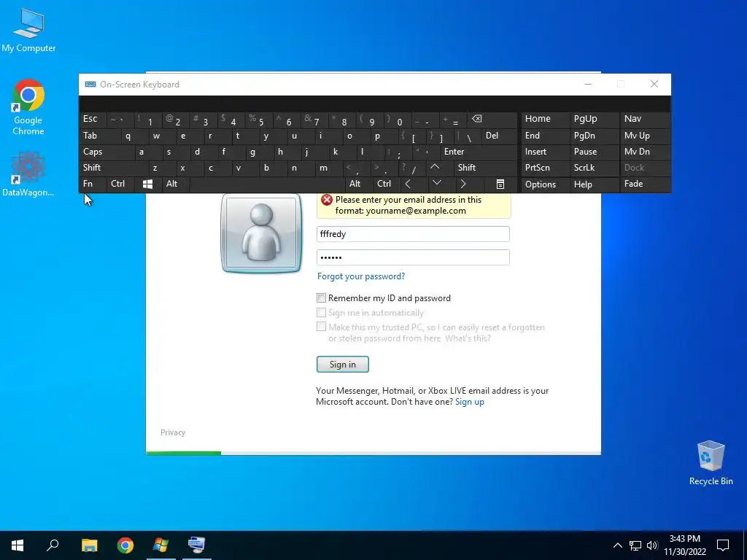Toggle the Fn key on the on-screen keyboard
Viewport: 747px width, 560px height.
point(93,184)
